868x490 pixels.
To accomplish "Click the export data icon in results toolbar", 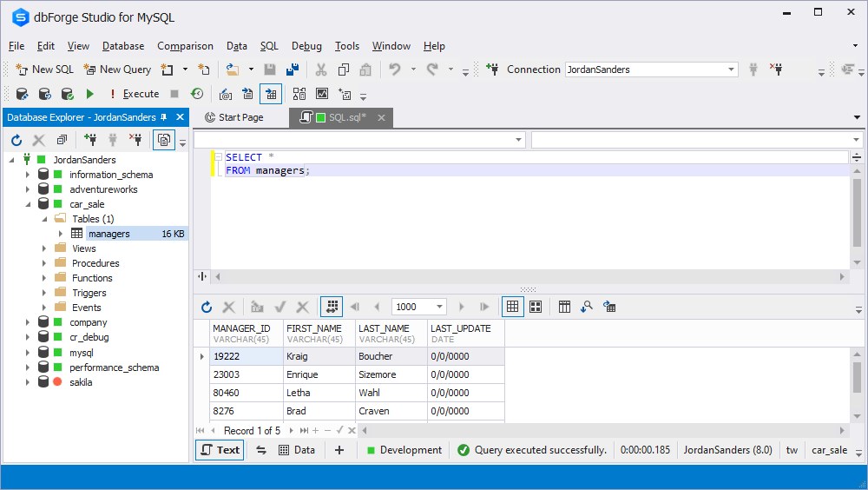I will (x=609, y=307).
